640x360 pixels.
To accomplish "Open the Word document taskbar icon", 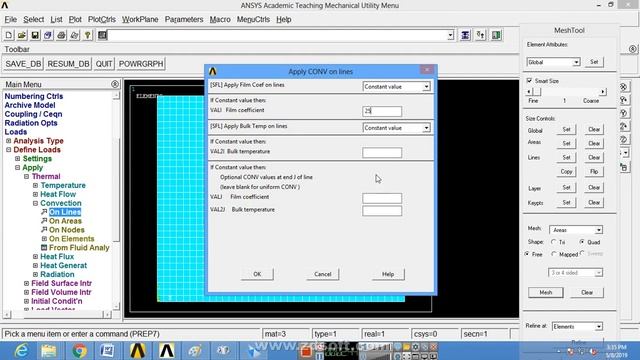I will point(108,351).
